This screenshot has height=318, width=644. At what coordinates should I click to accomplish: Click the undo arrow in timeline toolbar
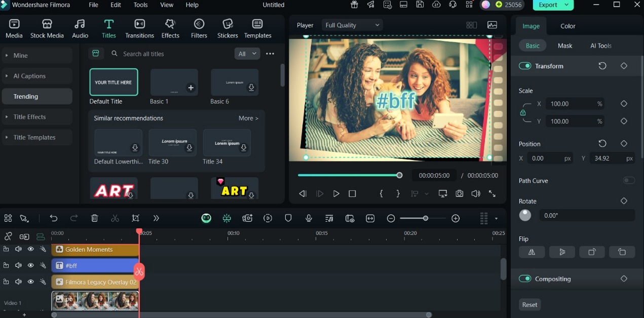click(54, 218)
